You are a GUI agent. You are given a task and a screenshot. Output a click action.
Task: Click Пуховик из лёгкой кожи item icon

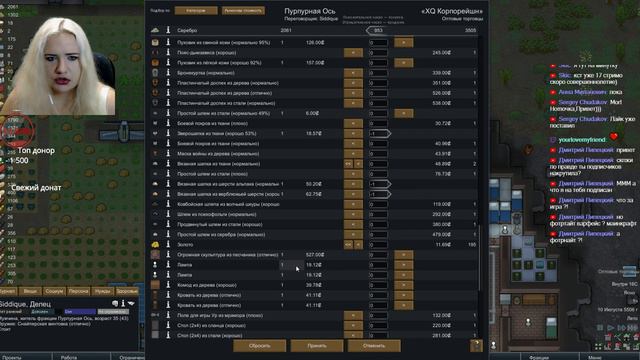(x=155, y=62)
